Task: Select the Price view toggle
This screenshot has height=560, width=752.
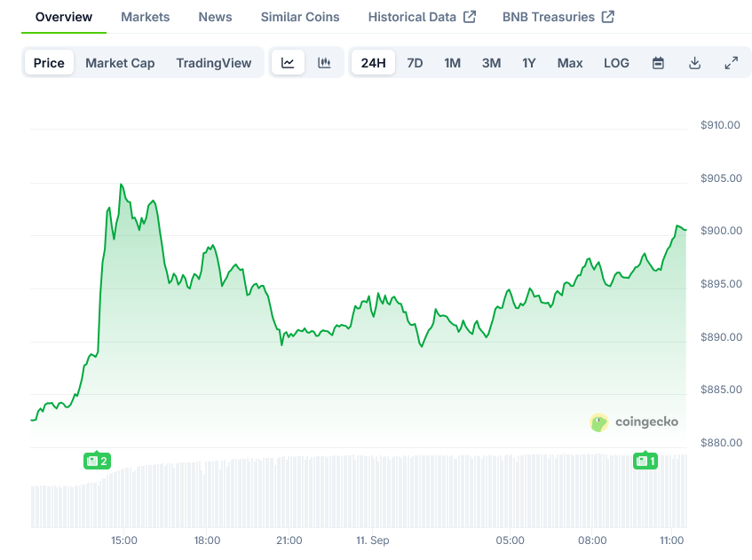Action: point(49,63)
